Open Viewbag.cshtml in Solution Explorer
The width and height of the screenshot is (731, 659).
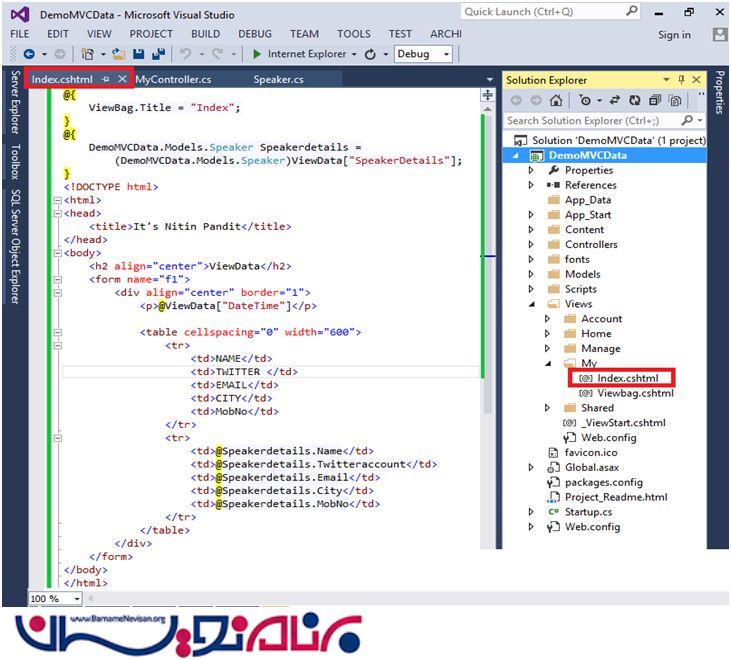[x=635, y=393]
